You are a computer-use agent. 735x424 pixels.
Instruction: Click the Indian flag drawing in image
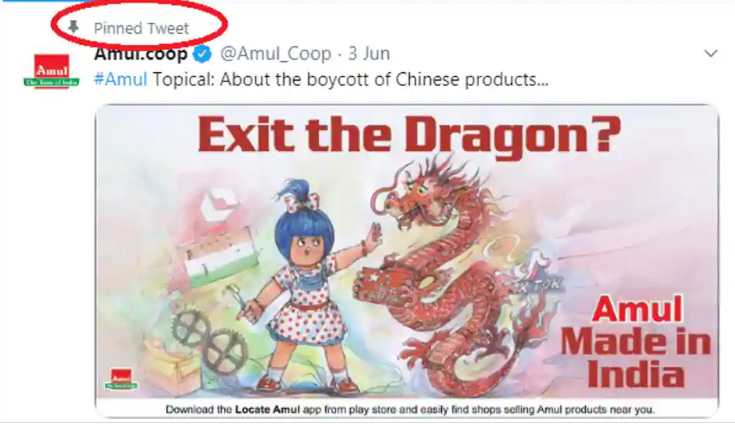coord(218,260)
